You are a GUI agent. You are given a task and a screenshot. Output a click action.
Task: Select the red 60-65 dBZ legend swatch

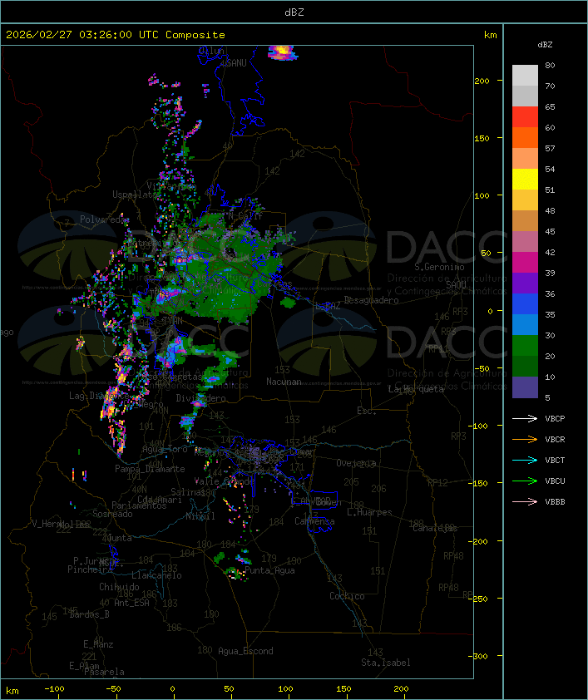click(525, 116)
